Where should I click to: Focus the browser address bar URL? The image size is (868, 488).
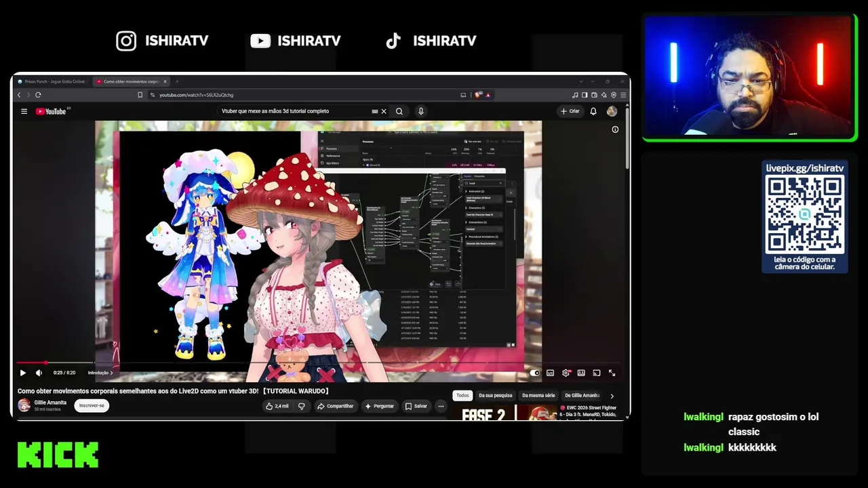[196, 95]
